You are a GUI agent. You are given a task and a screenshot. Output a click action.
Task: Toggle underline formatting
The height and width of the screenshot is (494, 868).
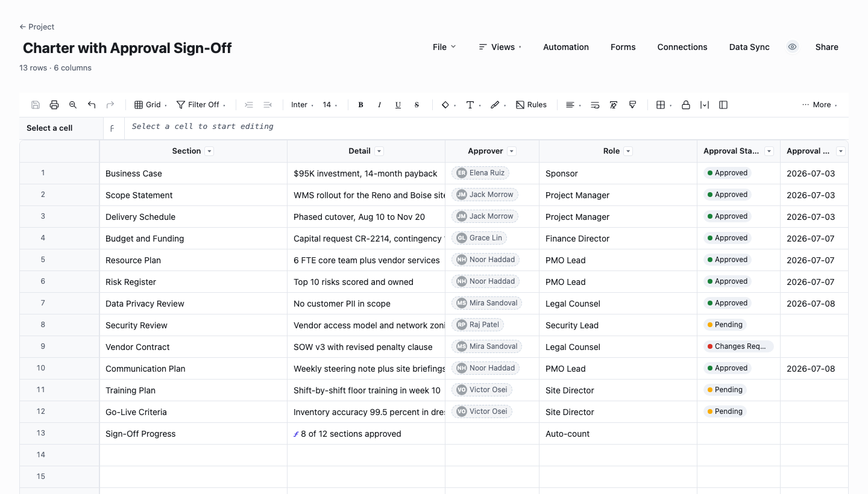(x=398, y=105)
